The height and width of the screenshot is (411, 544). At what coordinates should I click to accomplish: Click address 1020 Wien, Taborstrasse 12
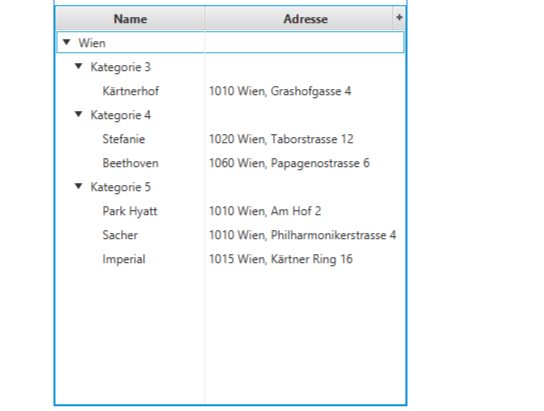pos(281,139)
